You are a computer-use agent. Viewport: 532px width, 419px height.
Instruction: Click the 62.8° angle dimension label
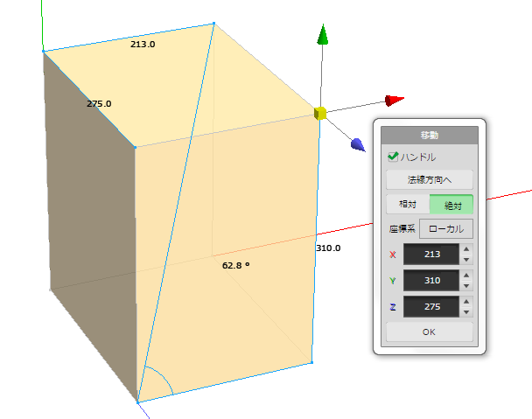pyautogui.click(x=236, y=262)
